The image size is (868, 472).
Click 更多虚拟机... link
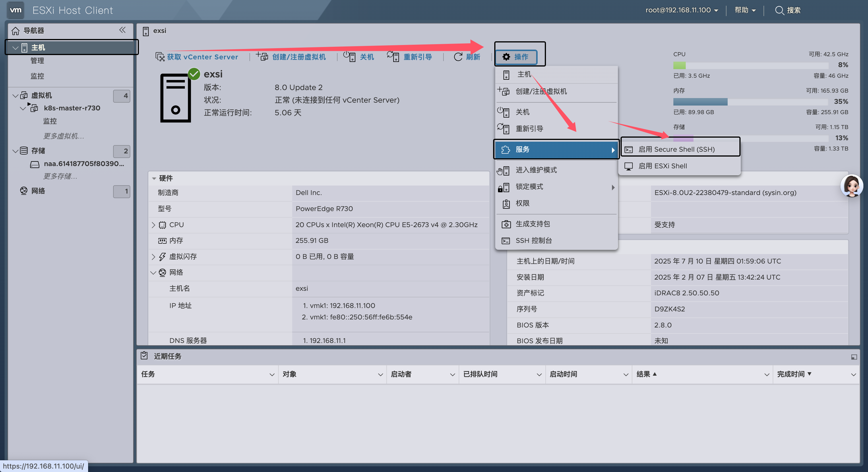[64, 136]
